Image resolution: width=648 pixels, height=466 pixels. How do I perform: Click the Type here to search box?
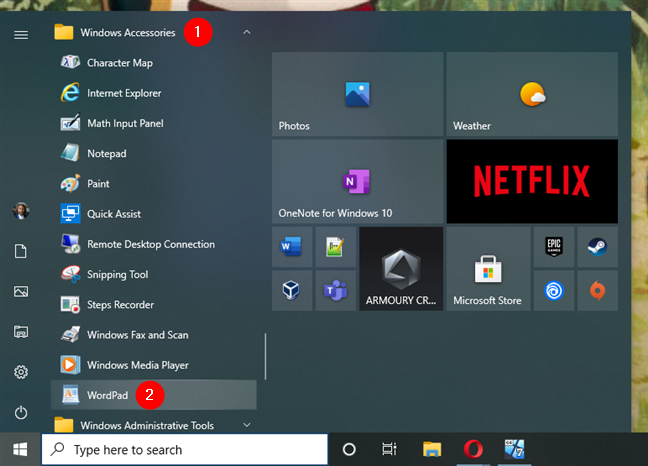(x=185, y=449)
